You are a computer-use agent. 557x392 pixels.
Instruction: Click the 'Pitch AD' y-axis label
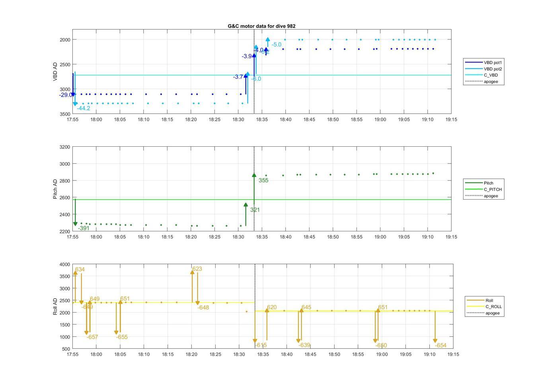[x=55, y=189]
